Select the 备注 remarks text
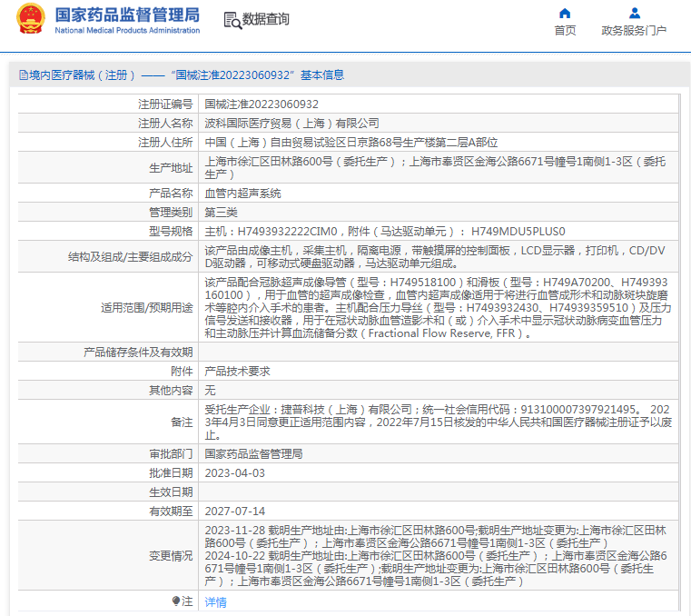691x616 pixels. click(x=438, y=422)
